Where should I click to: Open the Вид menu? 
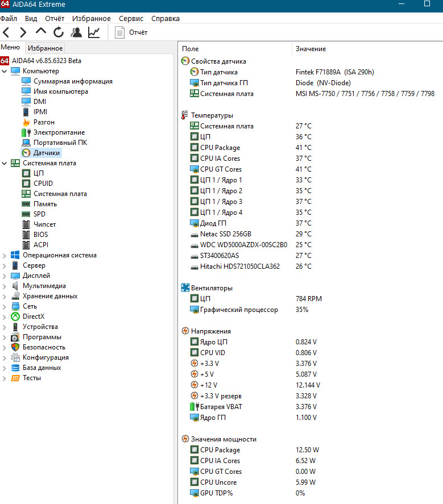tap(31, 19)
